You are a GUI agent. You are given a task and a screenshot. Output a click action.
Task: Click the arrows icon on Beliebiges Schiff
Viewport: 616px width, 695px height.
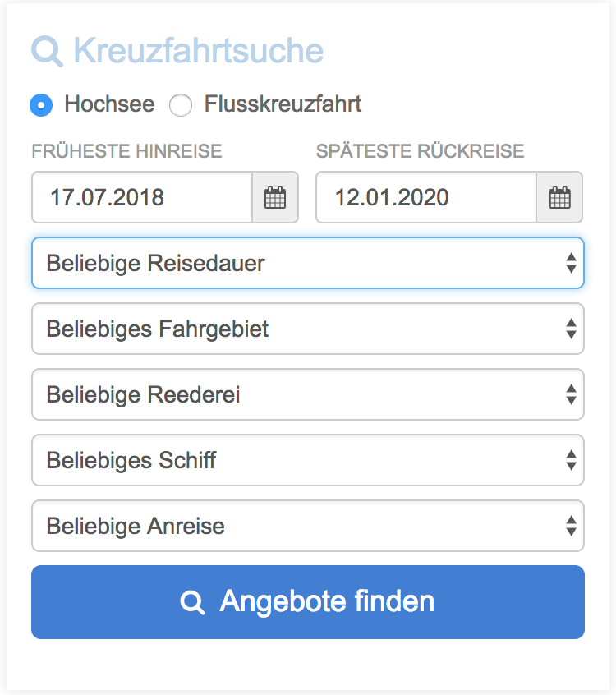(x=571, y=460)
